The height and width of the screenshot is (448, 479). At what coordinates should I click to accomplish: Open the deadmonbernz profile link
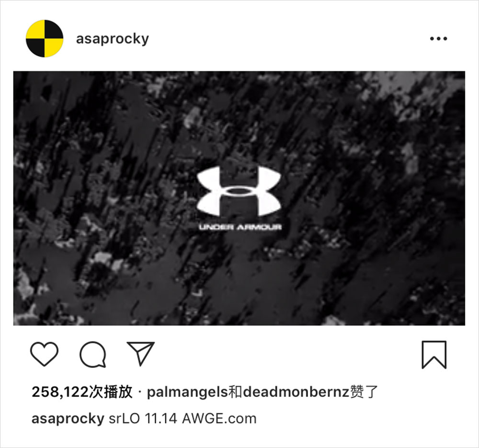[x=297, y=392]
